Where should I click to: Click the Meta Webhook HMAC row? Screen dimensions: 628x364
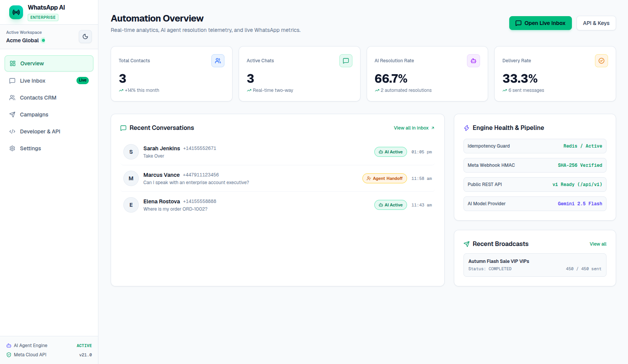point(535,165)
